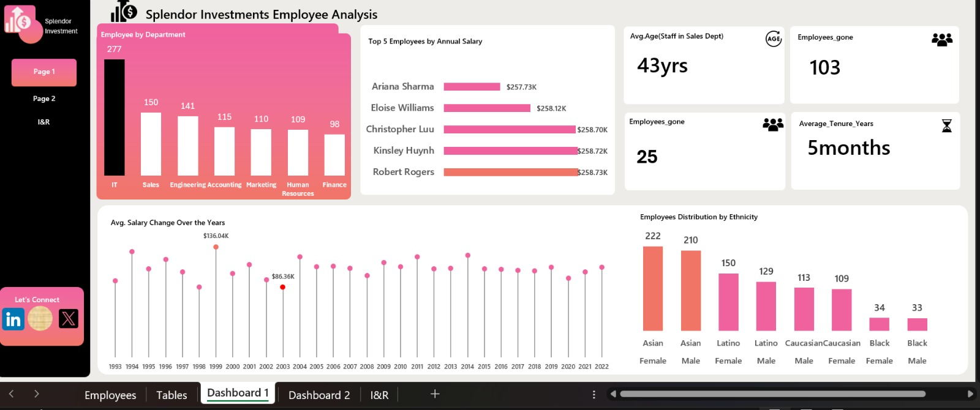Click the Top 5 Employees by Annual Salary title

pyautogui.click(x=425, y=42)
